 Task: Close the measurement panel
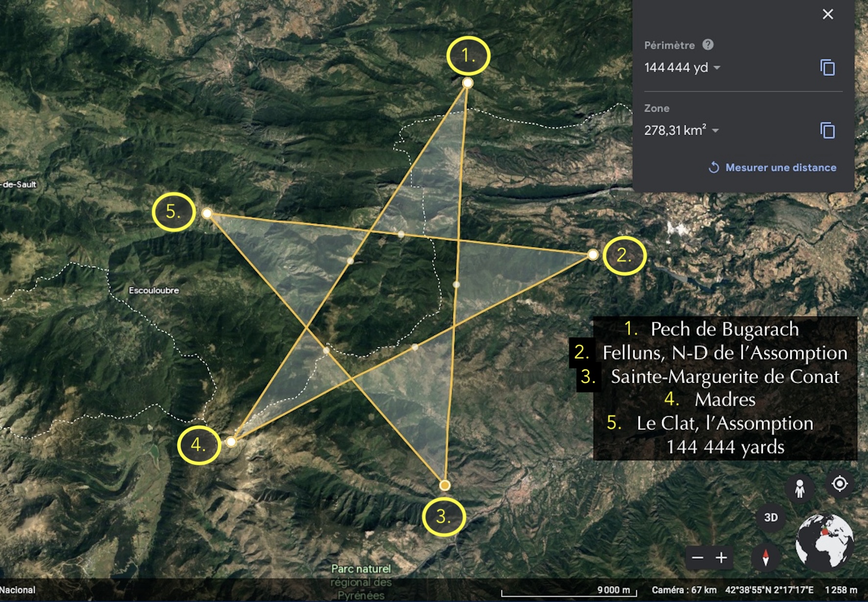click(828, 14)
